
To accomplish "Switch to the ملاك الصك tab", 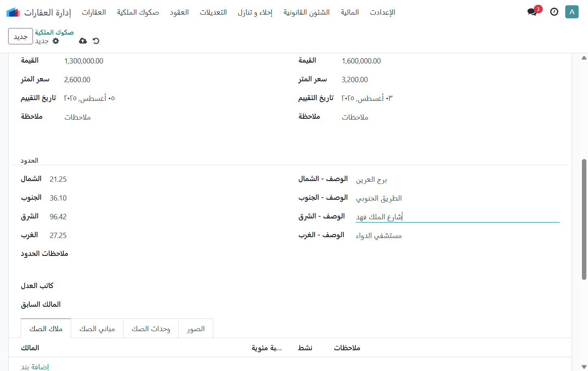I will click(x=46, y=329).
